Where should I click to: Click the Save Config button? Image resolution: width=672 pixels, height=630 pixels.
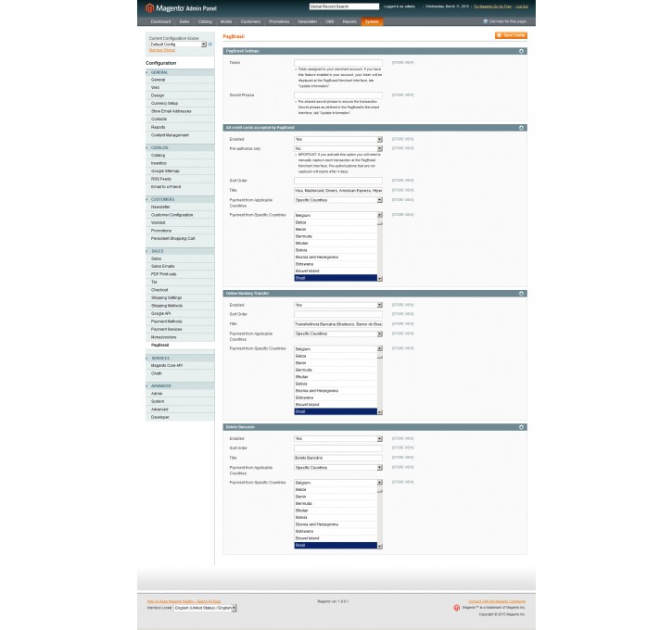click(x=511, y=35)
